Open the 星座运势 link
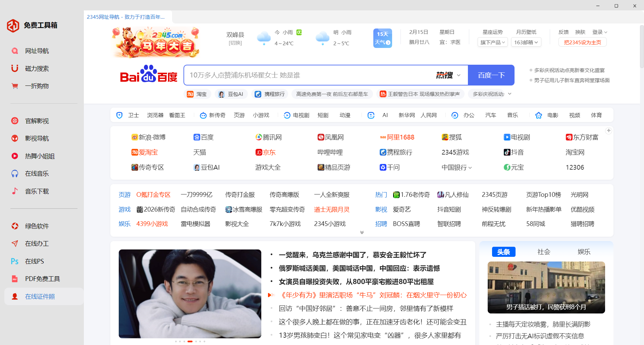This screenshot has width=644, height=345. [x=492, y=32]
